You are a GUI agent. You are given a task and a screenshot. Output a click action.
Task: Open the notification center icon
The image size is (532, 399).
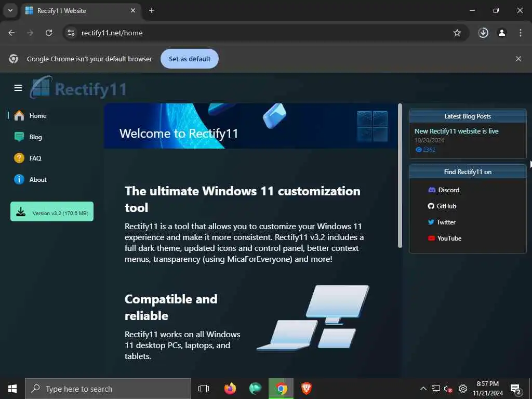pos(516,389)
